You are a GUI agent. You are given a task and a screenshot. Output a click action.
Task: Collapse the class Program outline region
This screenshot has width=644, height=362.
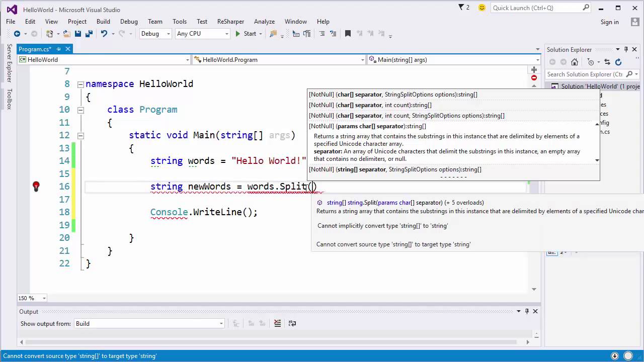click(x=80, y=110)
